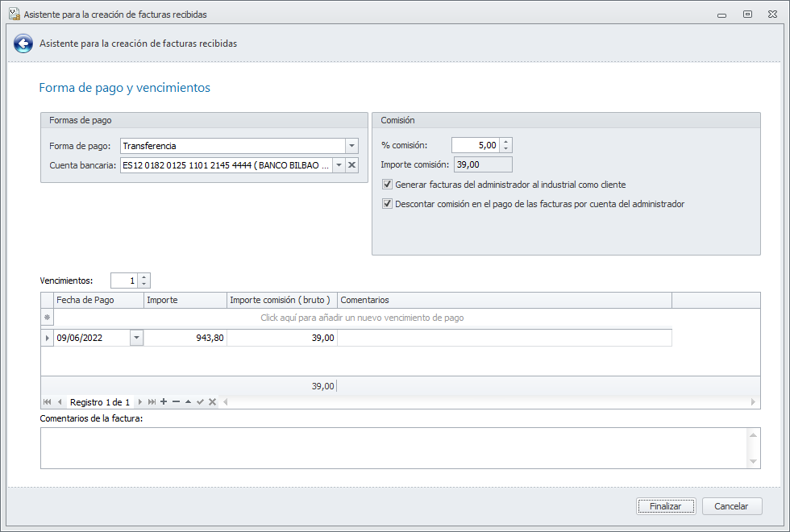Click the new row asterisk indicator

[48, 318]
